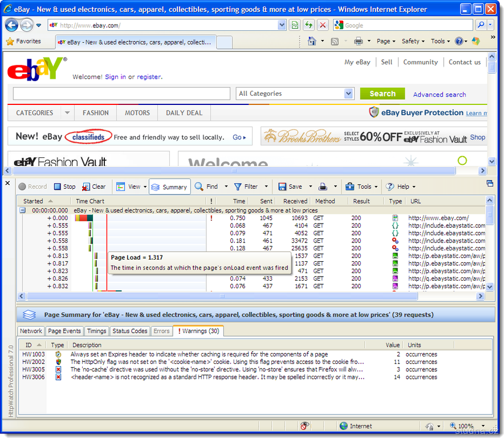Sort requests by the Started column header
Image resolution: width=504 pixels, height=438 pixels.
click(34, 201)
